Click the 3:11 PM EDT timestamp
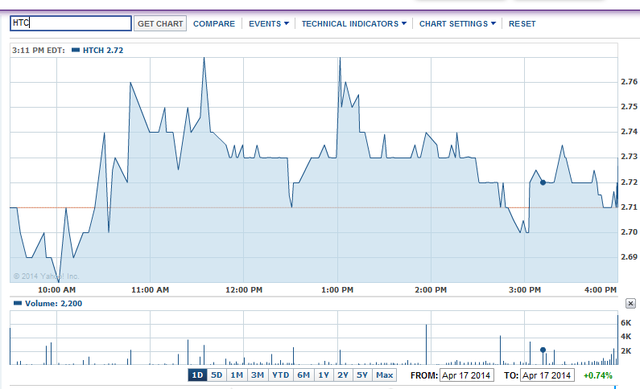Image resolution: width=640 pixels, height=389 pixels. [38, 50]
